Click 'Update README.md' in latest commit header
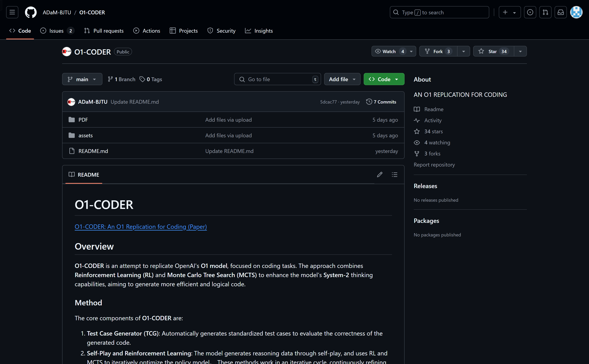The image size is (589, 364). (x=135, y=102)
